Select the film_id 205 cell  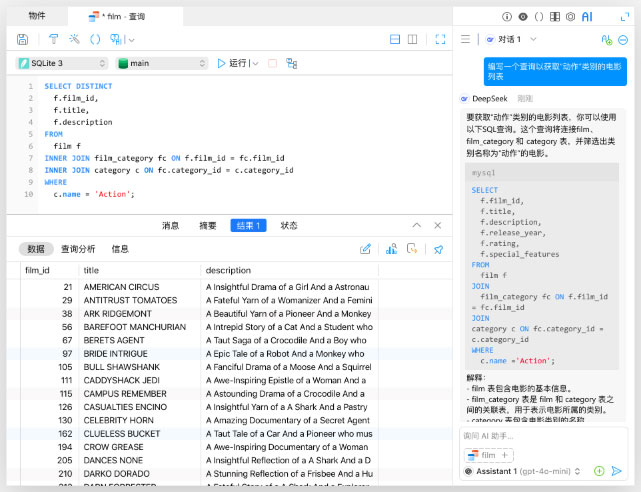coord(49,460)
